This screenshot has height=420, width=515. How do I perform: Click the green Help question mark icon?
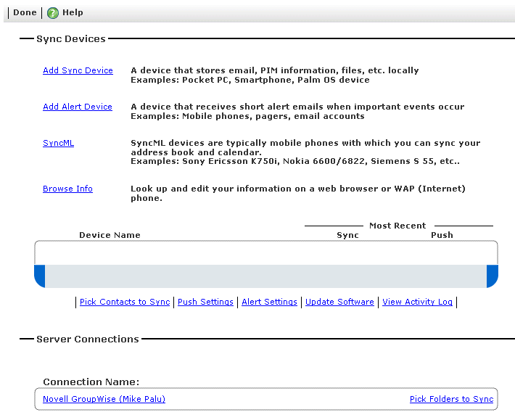coord(52,13)
